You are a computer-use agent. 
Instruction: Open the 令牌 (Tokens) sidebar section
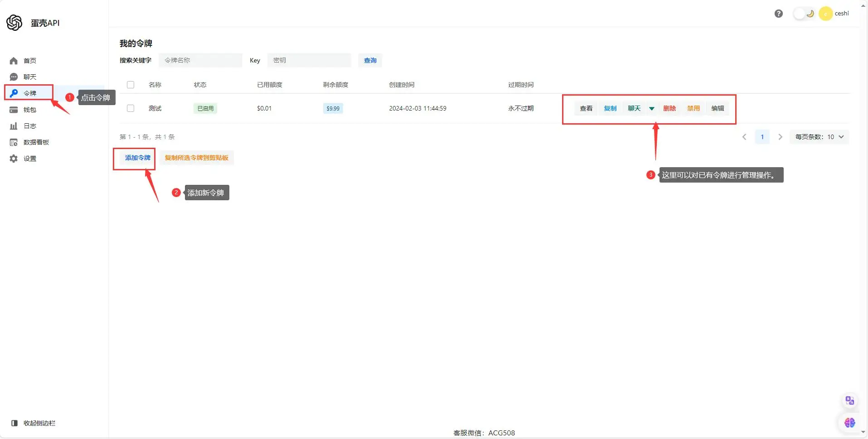point(29,93)
